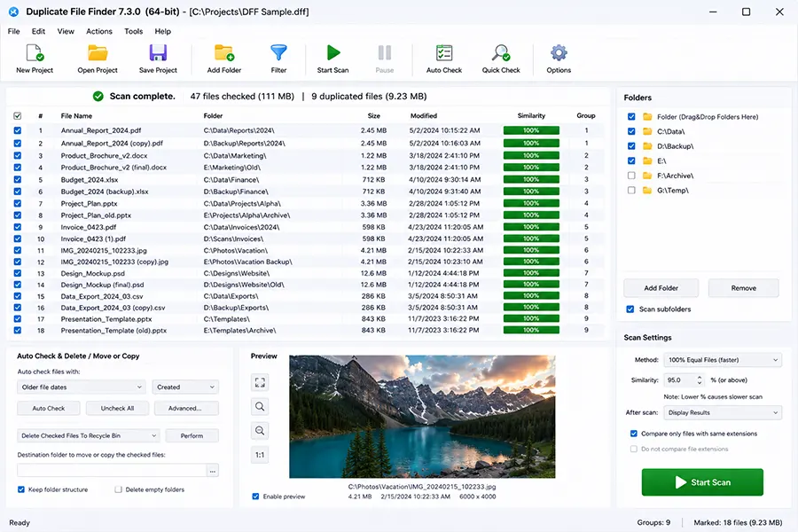
Task: Open the Created date type dropdown
Action: click(185, 387)
